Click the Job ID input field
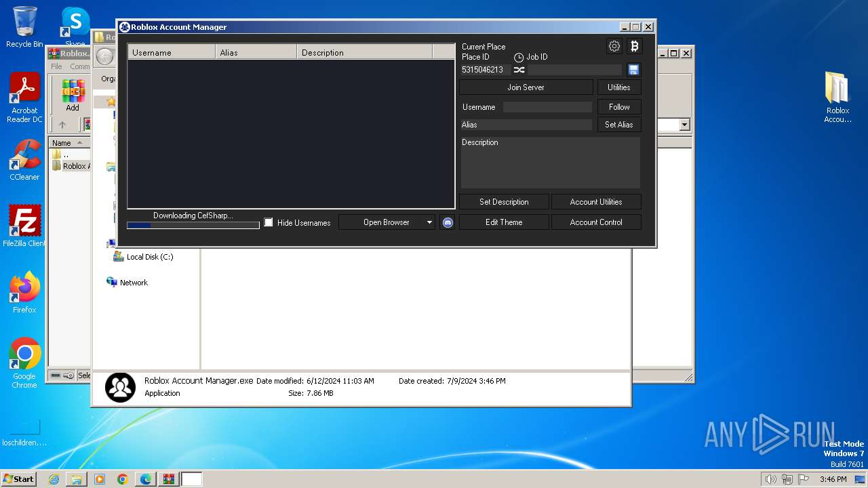Image resolution: width=868 pixels, height=488 pixels. [x=574, y=70]
